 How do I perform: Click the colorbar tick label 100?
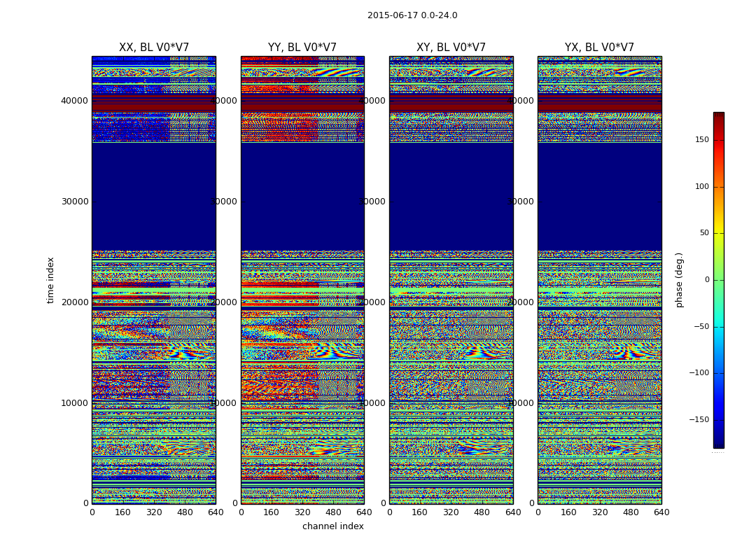pos(702,186)
